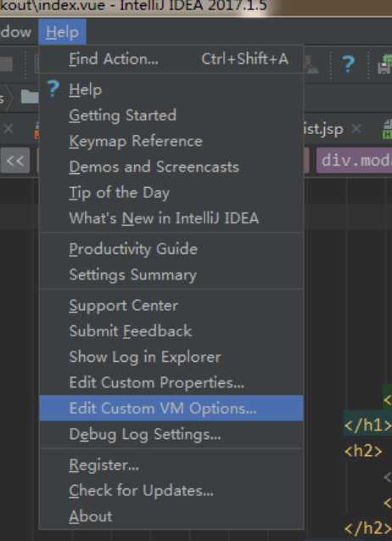Open What's New in IntelliJ IDEA

pos(171,218)
